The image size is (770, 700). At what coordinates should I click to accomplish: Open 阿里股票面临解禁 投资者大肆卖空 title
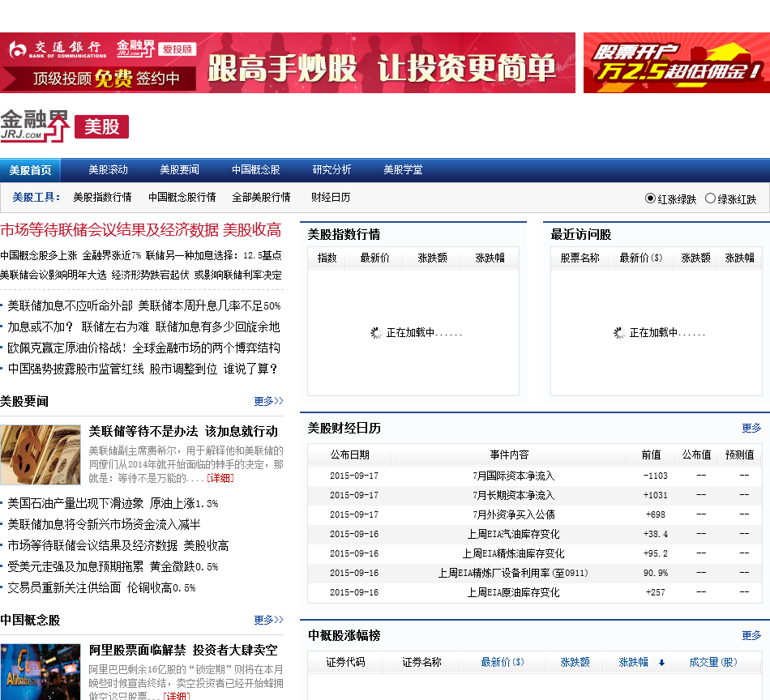(x=183, y=651)
